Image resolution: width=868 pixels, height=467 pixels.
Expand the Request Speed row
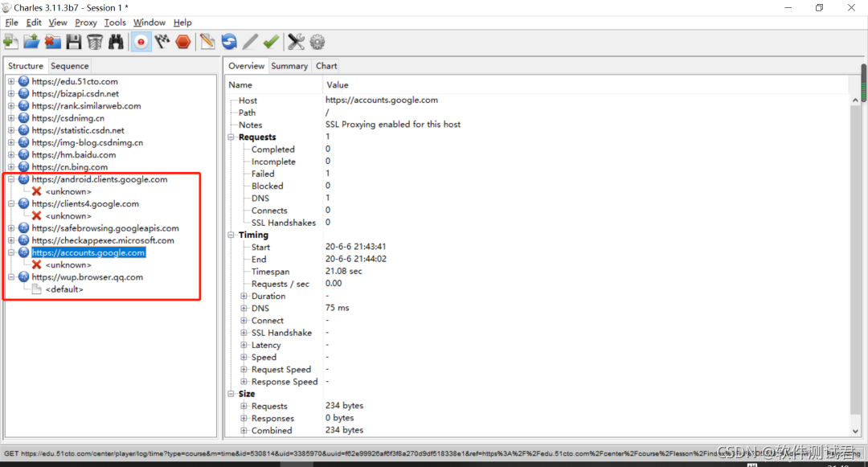click(244, 369)
